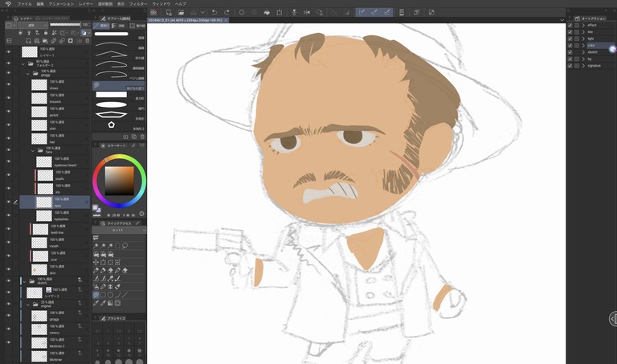Click the new raster layer icon in Layer panel
Image resolution: width=617 pixels, height=364 pixels.
coord(28,40)
